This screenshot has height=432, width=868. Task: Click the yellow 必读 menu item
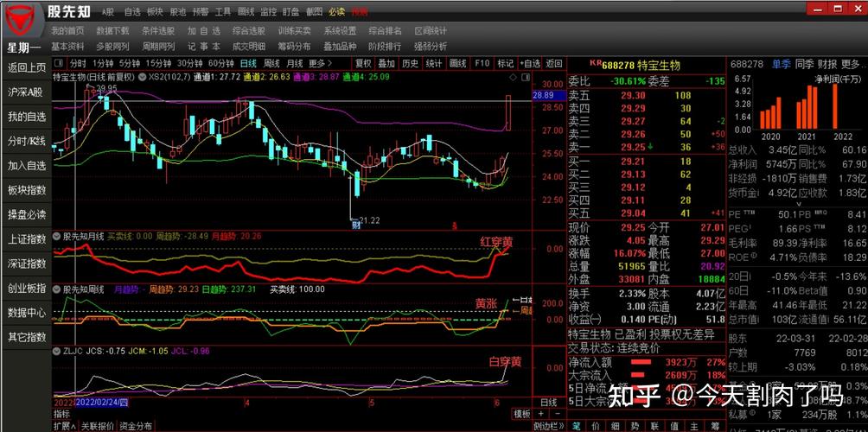[x=336, y=11]
